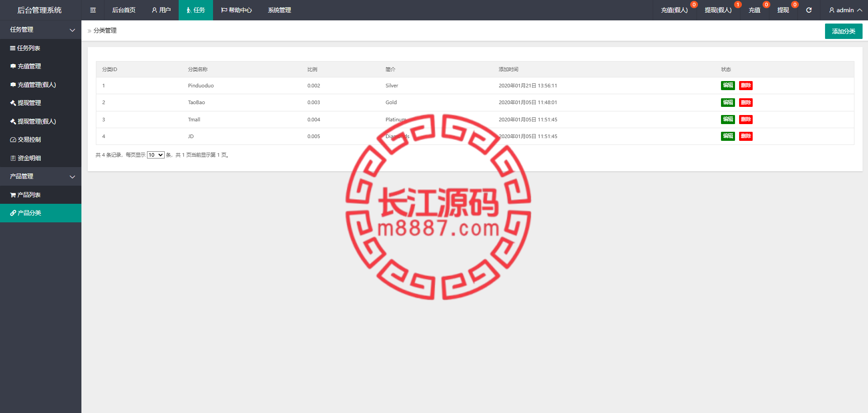Screen dimensions: 868x413
Task: Open 充值管理 in sidebar
Action: pos(41,66)
